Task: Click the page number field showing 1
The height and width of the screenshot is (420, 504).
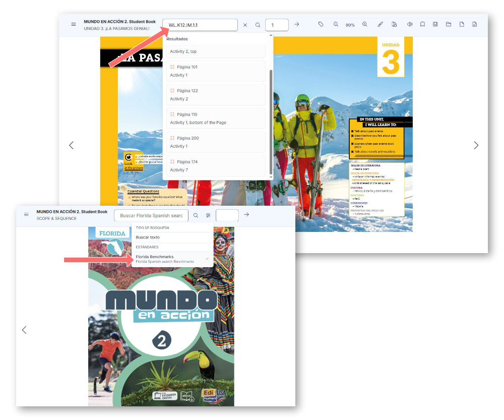Action: tap(277, 25)
